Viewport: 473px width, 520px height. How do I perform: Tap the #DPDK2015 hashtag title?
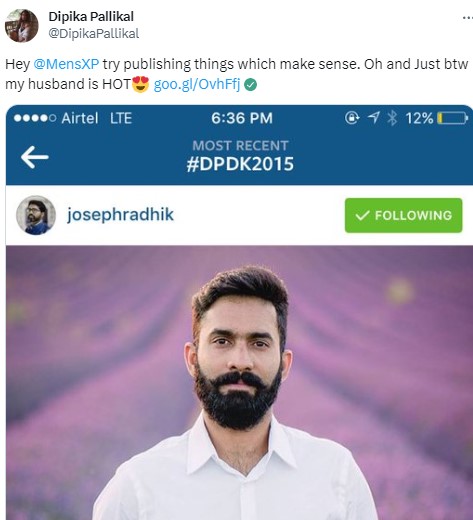tap(240, 164)
